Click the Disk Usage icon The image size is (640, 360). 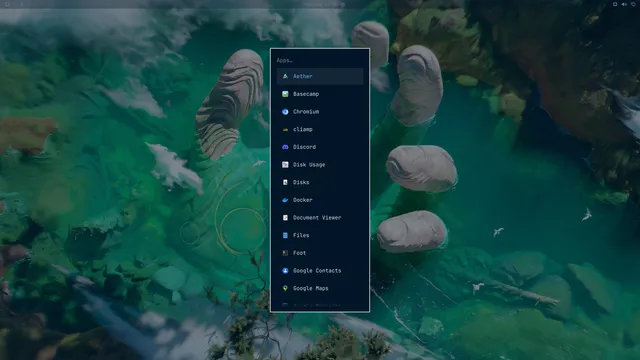[285, 164]
